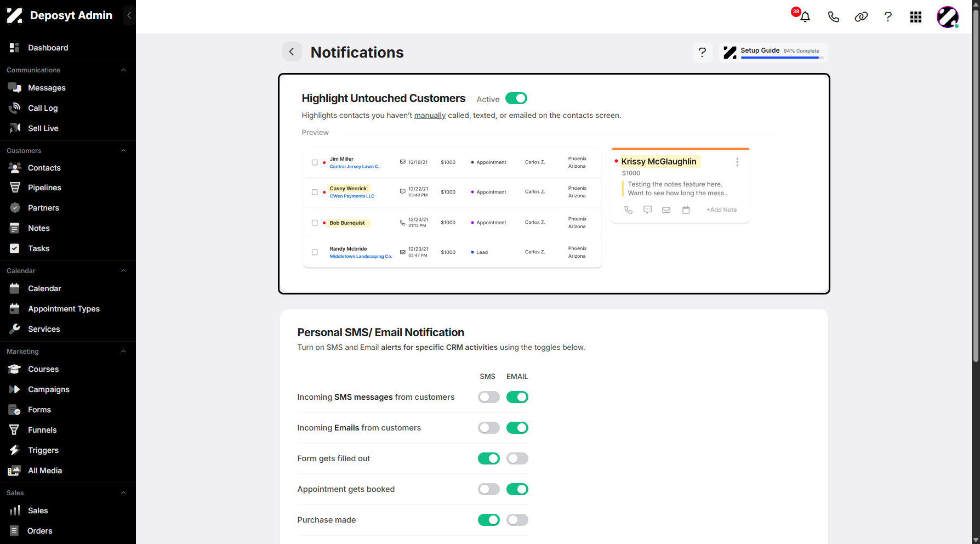Open Central Jersey Lawn C.. company link
The image size is (980, 544).
pyautogui.click(x=355, y=167)
